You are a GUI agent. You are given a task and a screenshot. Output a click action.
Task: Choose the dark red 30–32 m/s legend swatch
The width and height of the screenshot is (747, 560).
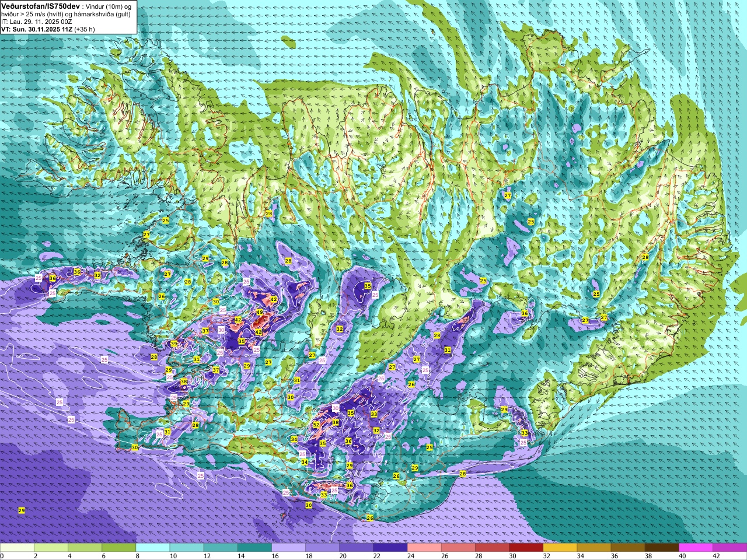(x=526, y=548)
